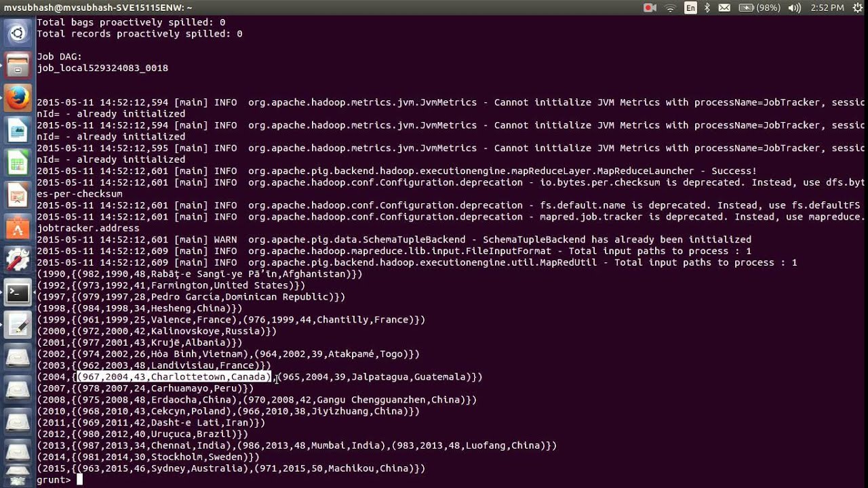Image resolution: width=868 pixels, height=488 pixels.
Task: Open the Bluetooth indicator menu
Action: [x=707, y=7]
